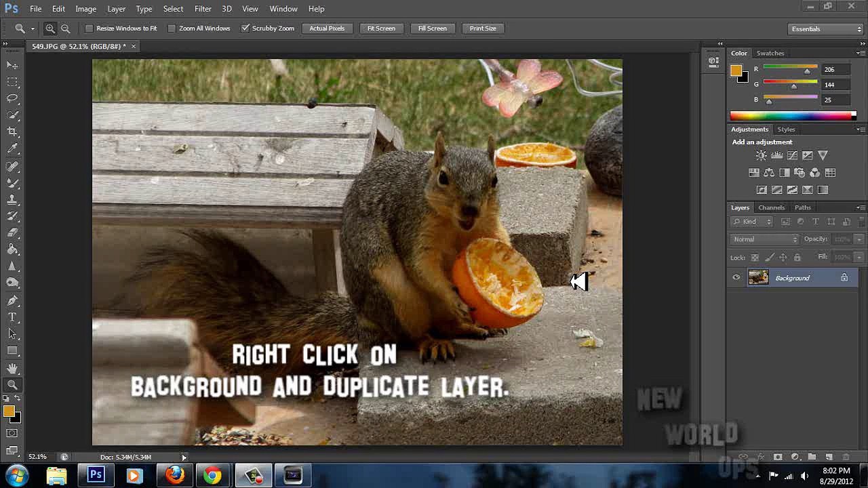Select the Brush tool
The image size is (868, 488).
[x=12, y=183]
